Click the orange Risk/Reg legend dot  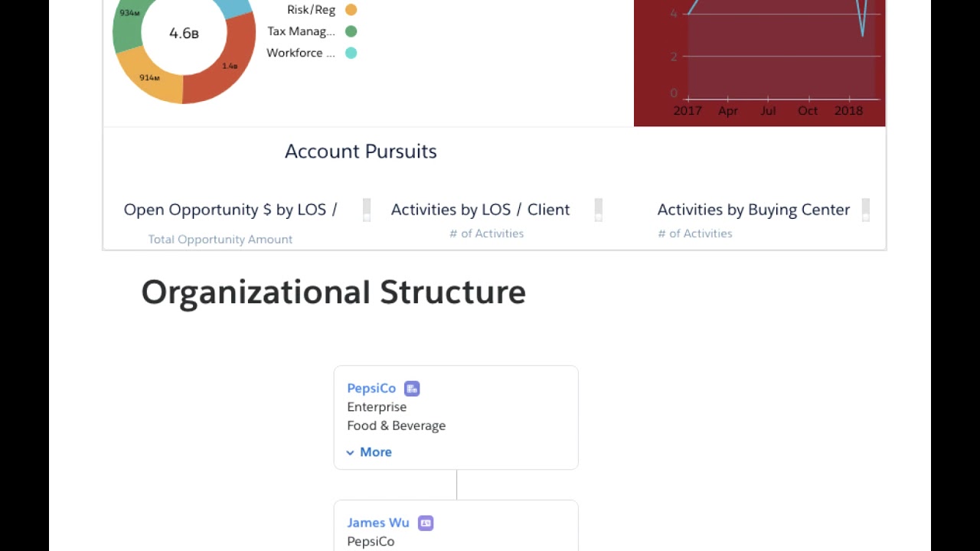[x=351, y=10]
